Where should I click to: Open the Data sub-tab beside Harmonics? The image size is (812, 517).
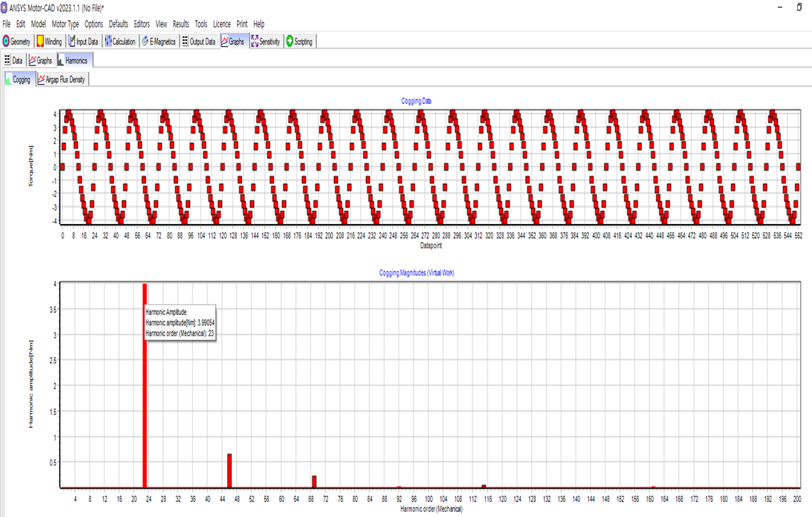click(x=14, y=61)
